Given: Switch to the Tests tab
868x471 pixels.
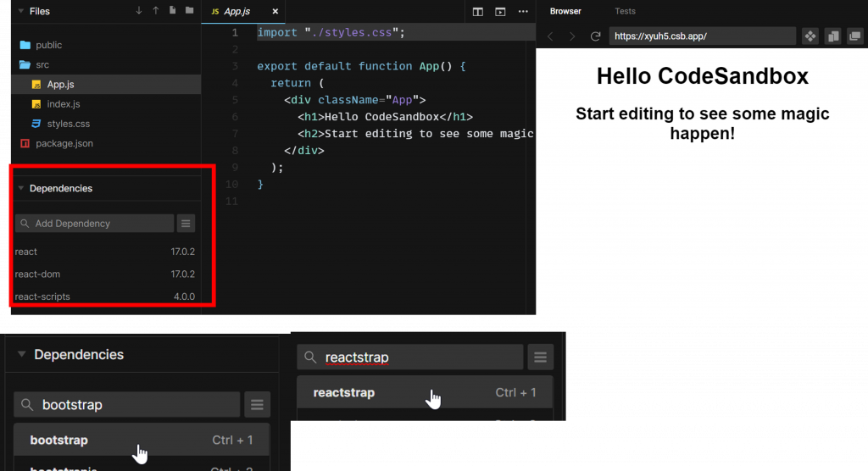Looking at the screenshot, I should 625,11.
